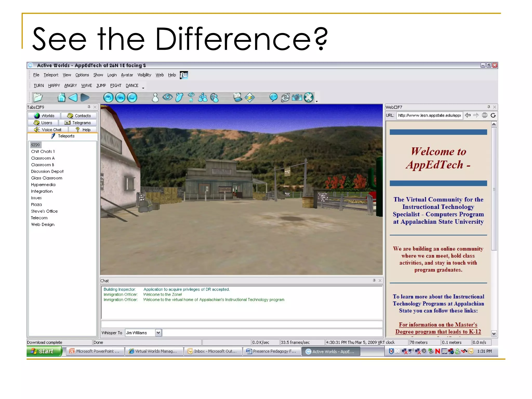Image resolution: width=532 pixels, height=399 pixels.
Task: Toggle pin on the Chat panel
Action: pos(374,280)
